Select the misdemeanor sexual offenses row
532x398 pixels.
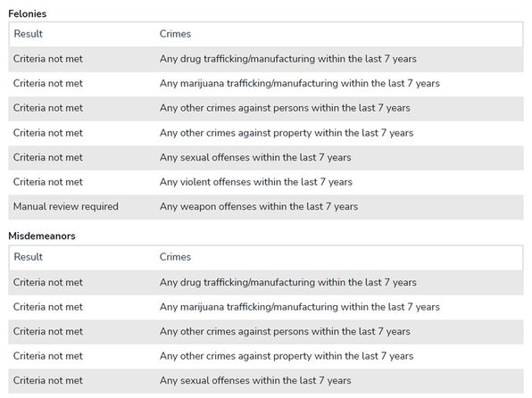266,381
